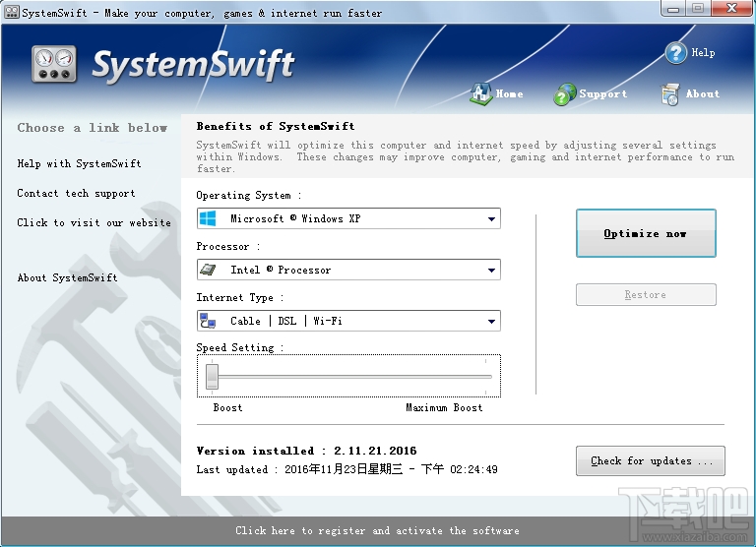
Task: Follow Click to visit our website link
Action: [x=94, y=222]
